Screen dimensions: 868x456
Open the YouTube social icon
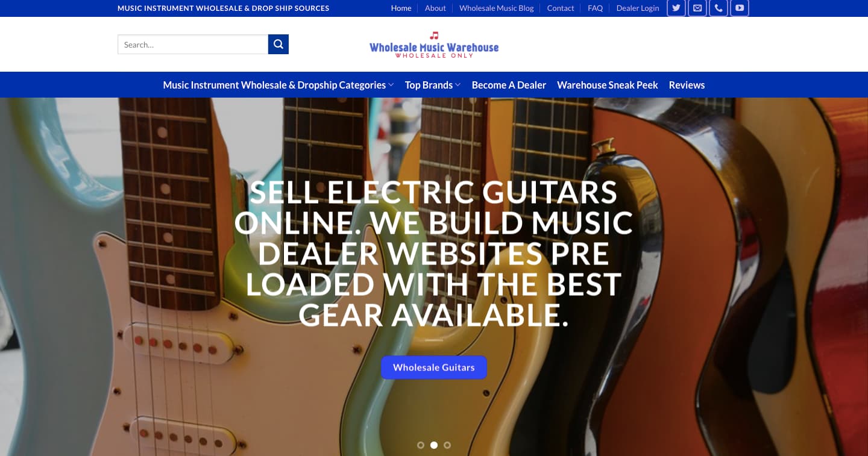click(740, 8)
